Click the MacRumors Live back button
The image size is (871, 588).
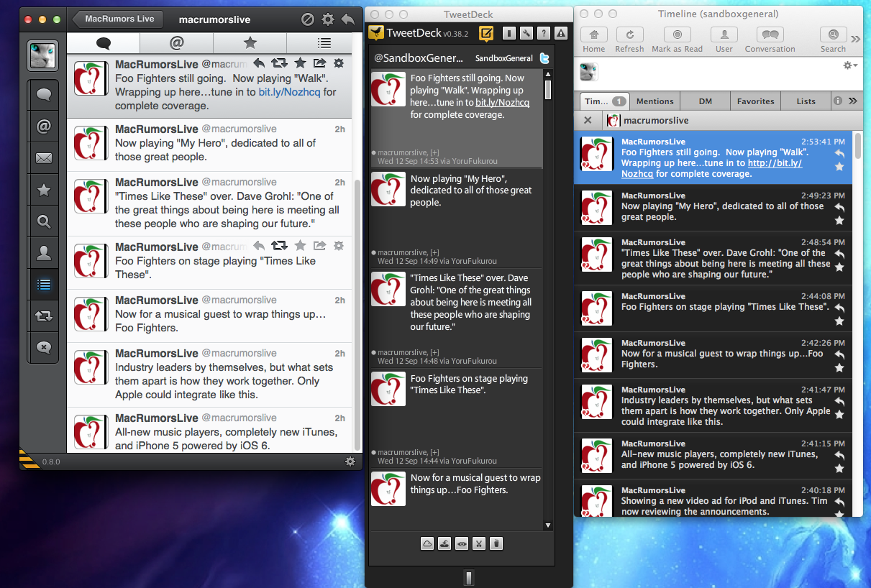point(118,19)
